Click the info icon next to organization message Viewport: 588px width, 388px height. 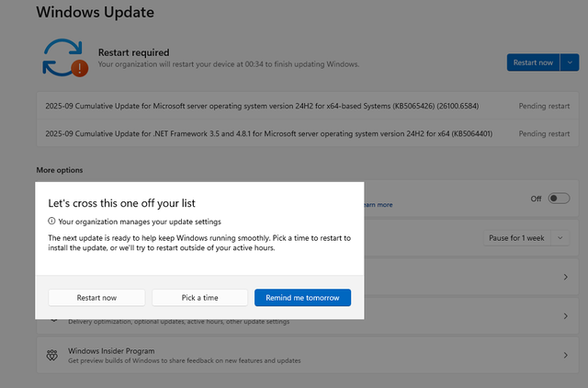coord(51,222)
